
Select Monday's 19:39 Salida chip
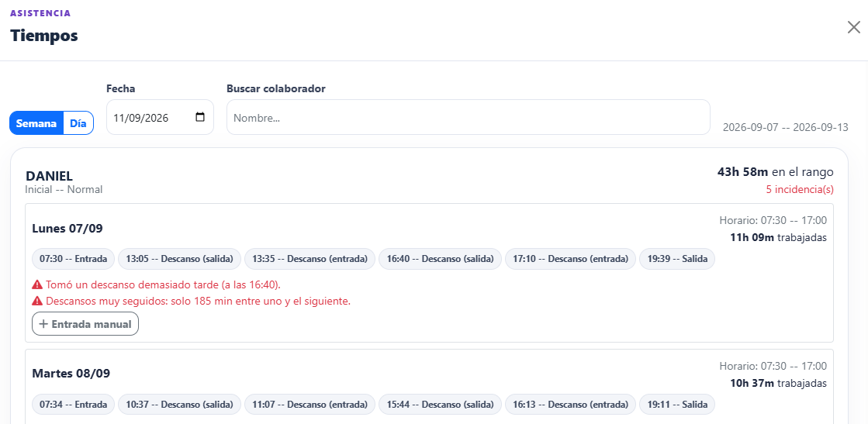tap(677, 259)
